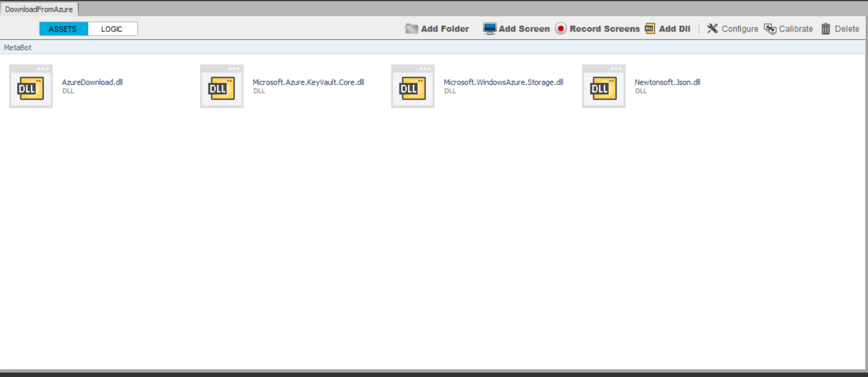The height and width of the screenshot is (377, 868).
Task: Click the DLL type label under Microsoft.Azure.KeyVault.Core.dll
Action: [x=259, y=91]
